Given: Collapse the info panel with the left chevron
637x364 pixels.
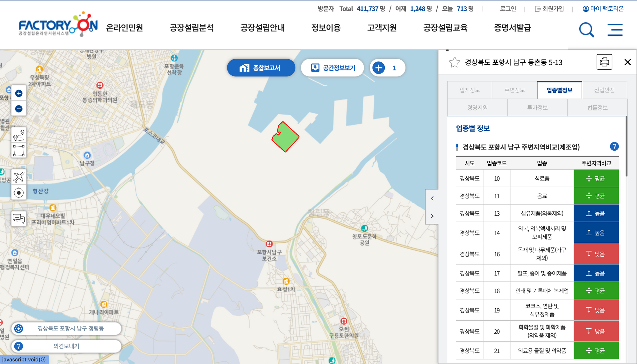Looking at the screenshot, I should pyautogui.click(x=432, y=198).
